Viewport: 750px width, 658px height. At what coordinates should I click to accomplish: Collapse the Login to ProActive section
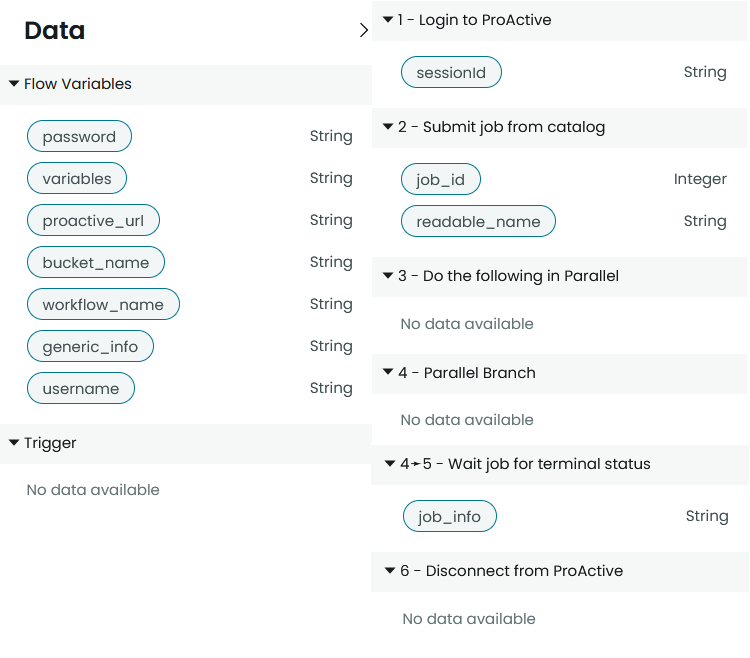point(388,20)
